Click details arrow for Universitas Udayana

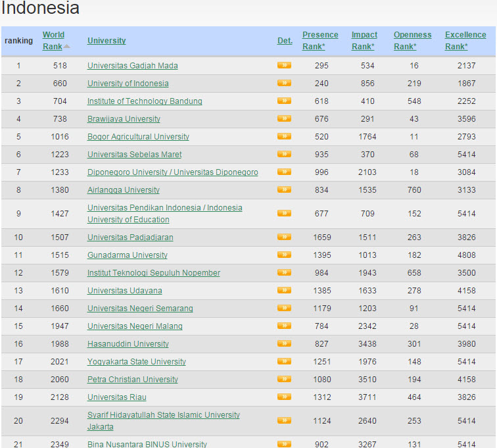tap(284, 290)
